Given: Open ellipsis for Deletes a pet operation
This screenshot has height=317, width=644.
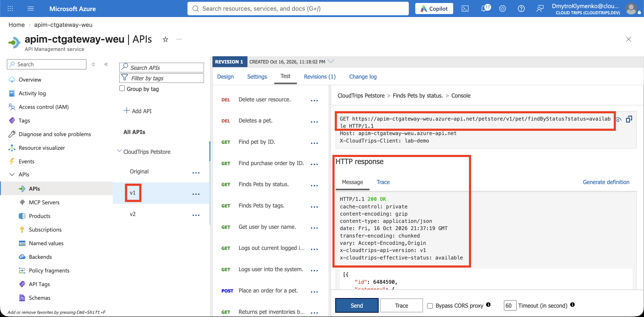Looking at the screenshot, I should coord(314,122).
